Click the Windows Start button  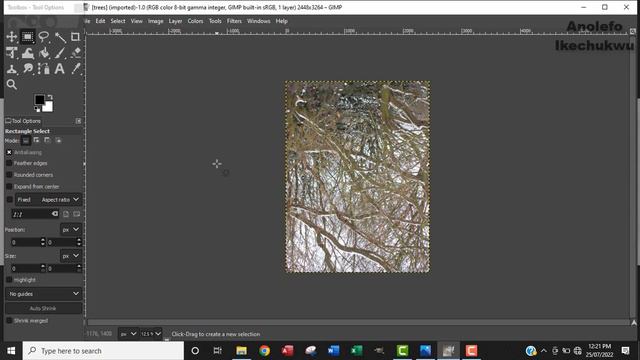(x=11, y=351)
